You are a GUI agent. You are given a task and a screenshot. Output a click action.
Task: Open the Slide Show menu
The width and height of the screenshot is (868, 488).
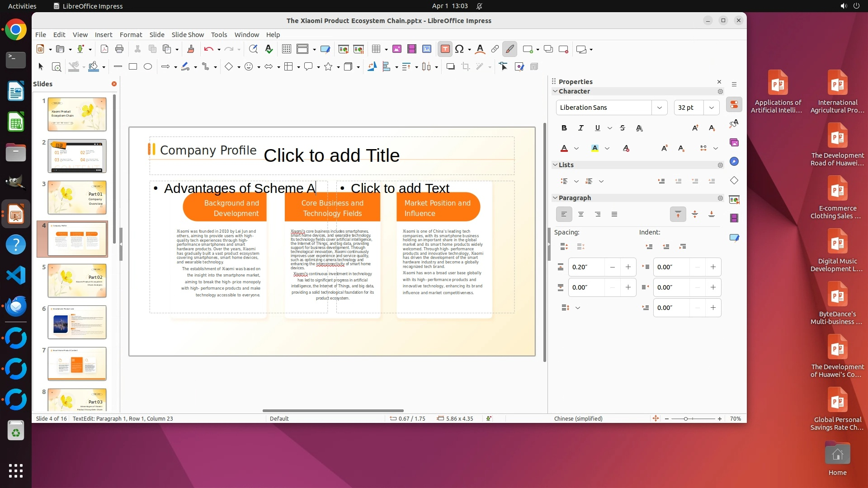(x=188, y=35)
